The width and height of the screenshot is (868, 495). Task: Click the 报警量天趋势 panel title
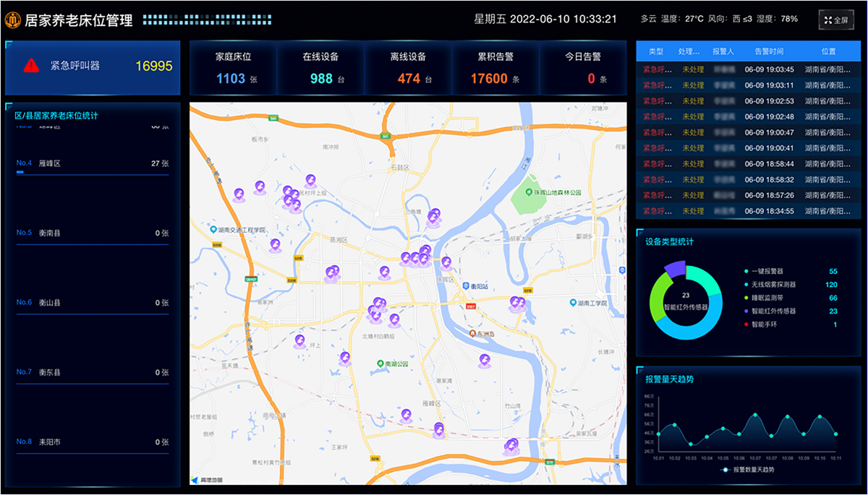point(670,379)
